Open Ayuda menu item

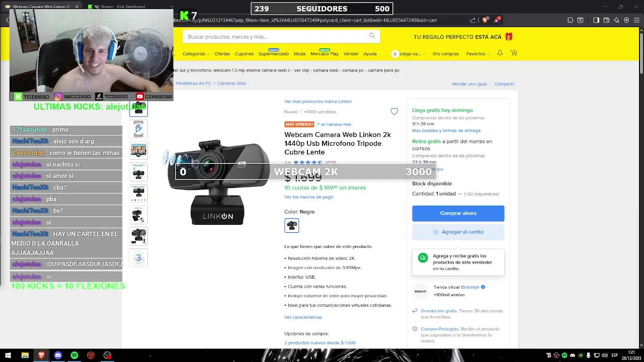tap(370, 53)
